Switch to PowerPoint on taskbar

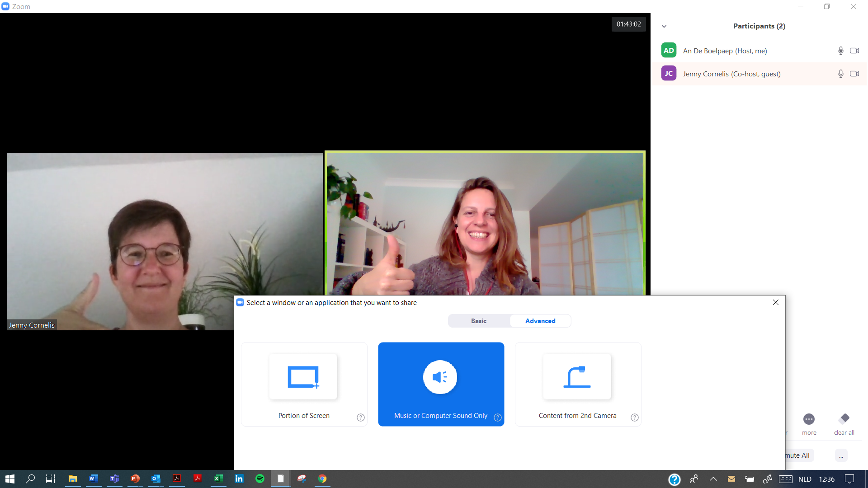(135, 479)
